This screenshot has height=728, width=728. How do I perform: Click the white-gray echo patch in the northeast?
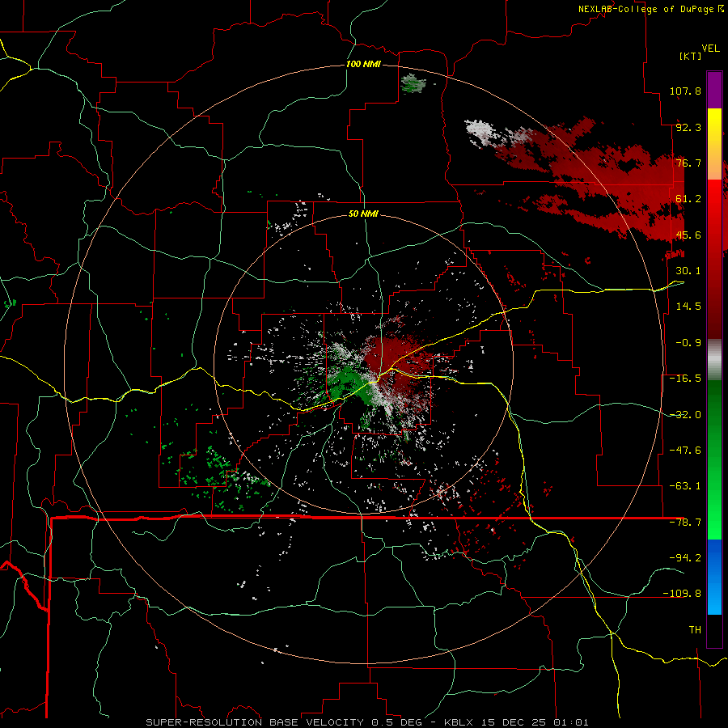482,132
